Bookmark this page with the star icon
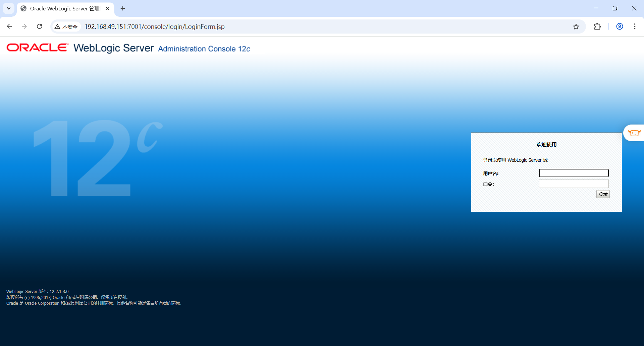 (576, 27)
